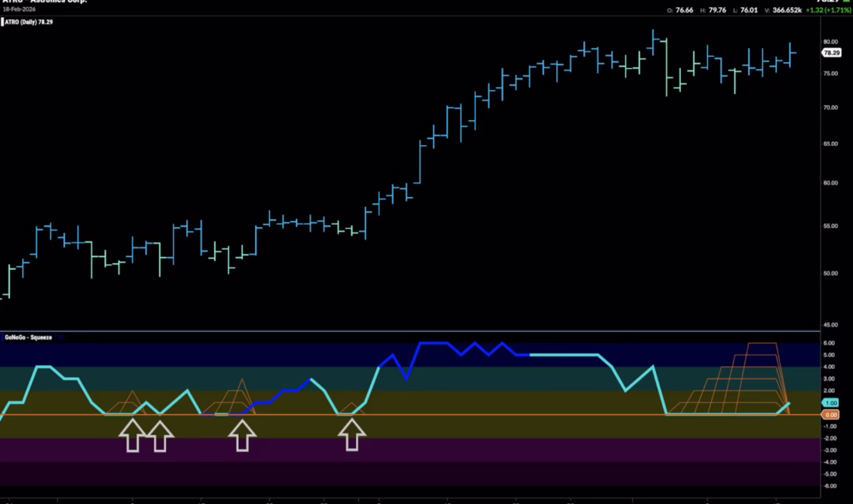
Task: Click the third white up-arrow annotation
Action: tap(242, 435)
